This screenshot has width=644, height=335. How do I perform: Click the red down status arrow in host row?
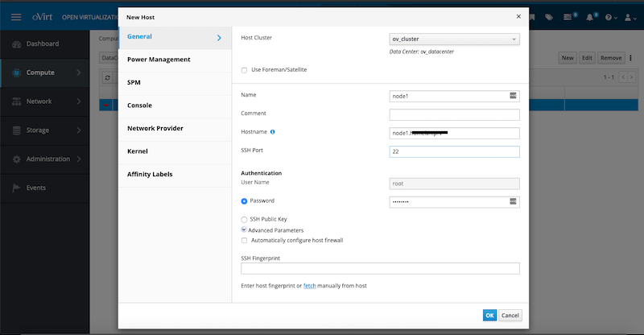(106, 105)
